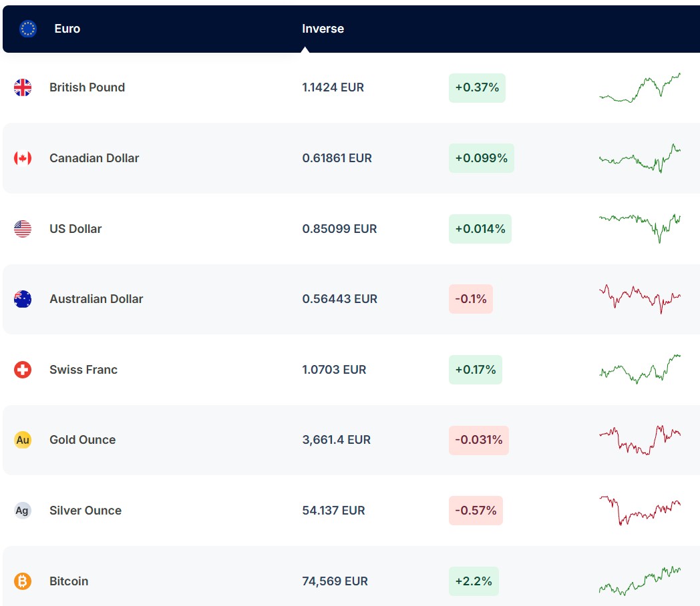Click the Gold Ounce Au icon
The width and height of the screenshot is (700, 606).
23,440
